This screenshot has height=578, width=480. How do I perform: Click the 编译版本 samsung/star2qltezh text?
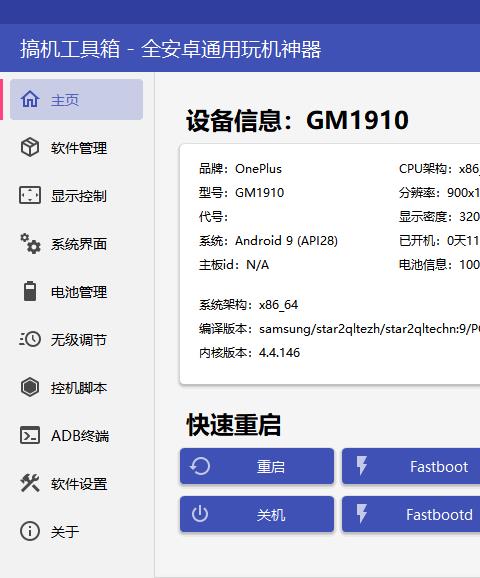[x=340, y=329]
